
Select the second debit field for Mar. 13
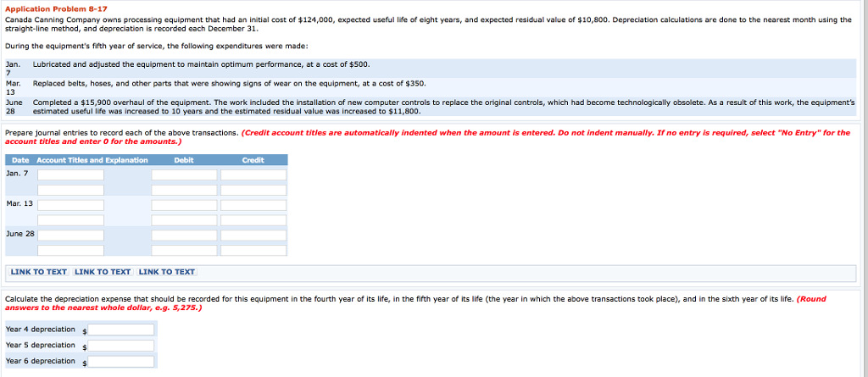click(184, 220)
